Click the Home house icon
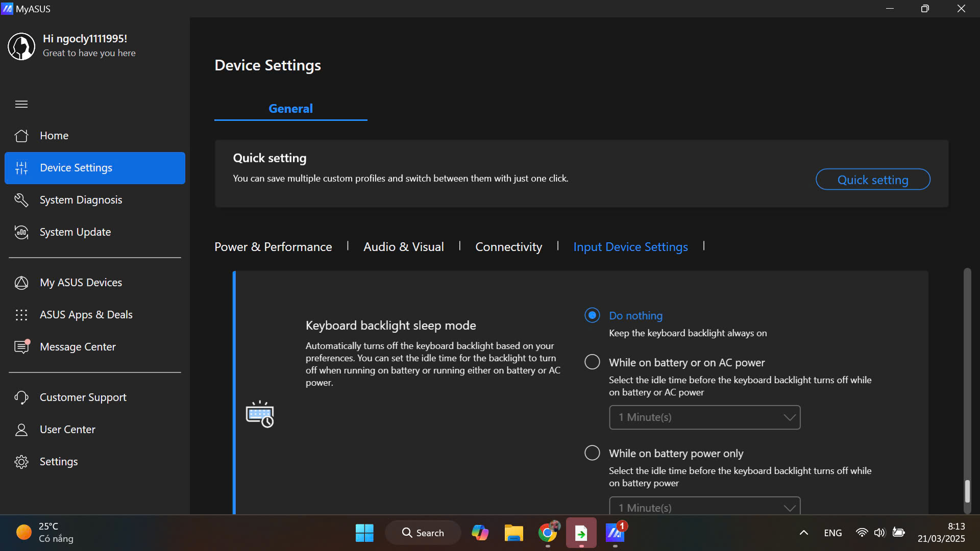The image size is (980, 551). tap(21, 136)
